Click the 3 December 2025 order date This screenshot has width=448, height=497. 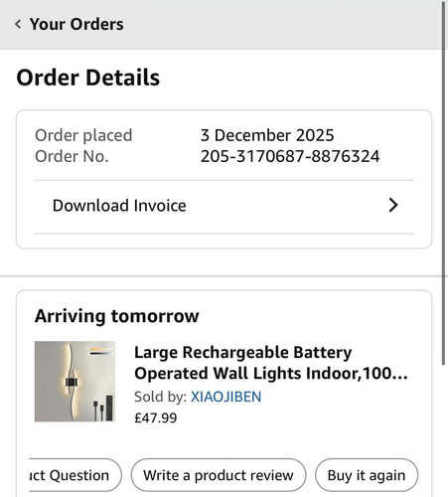pos(267,135)
